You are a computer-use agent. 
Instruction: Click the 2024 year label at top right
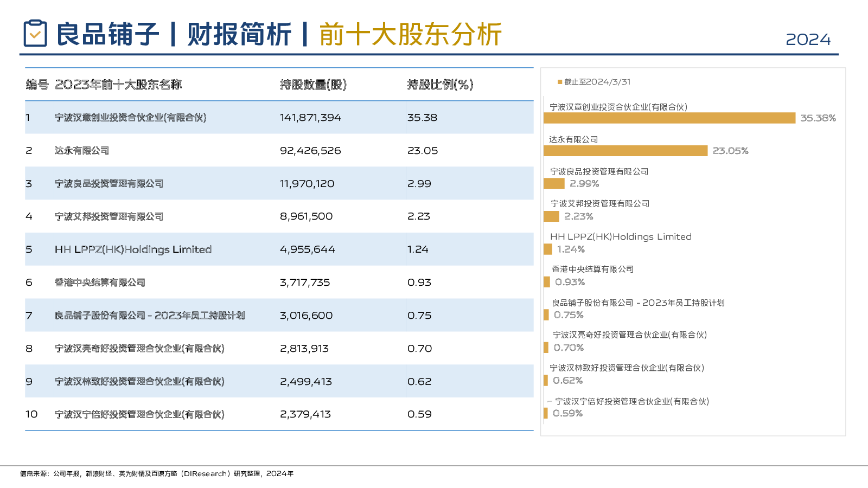[808, 40]
